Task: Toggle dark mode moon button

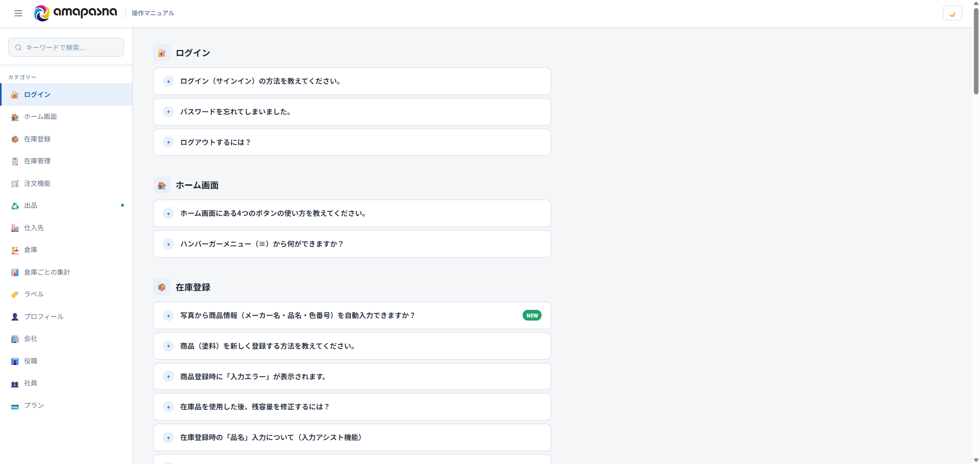Action: pyautogui.click(x=952, y=14)
